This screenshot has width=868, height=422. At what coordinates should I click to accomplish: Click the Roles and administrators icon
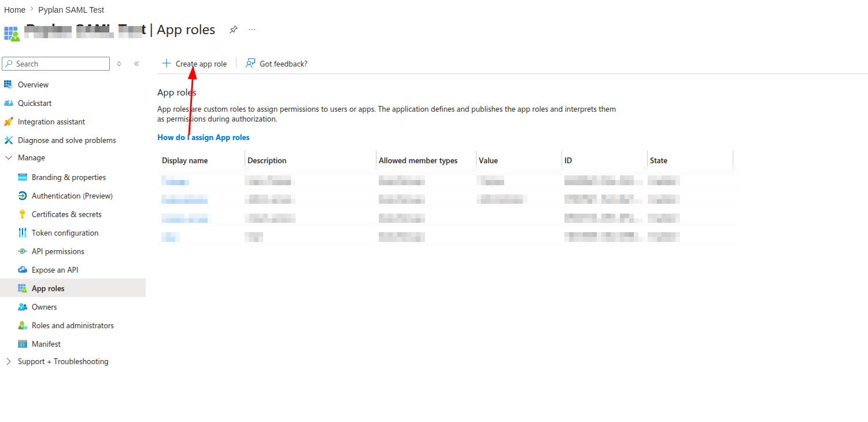23,325
